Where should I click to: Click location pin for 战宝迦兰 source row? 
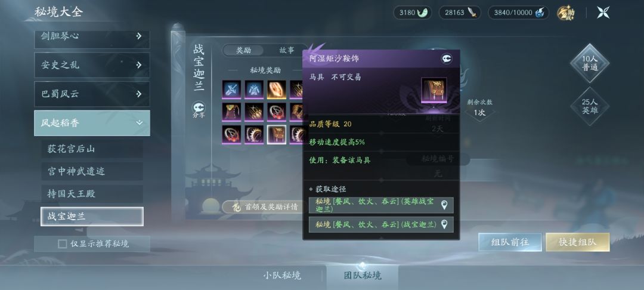tap(444, 225)
